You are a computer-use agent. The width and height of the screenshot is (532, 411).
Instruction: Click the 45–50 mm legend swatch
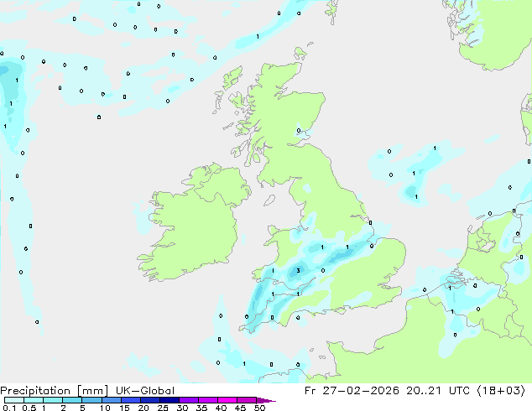[247, 400]
